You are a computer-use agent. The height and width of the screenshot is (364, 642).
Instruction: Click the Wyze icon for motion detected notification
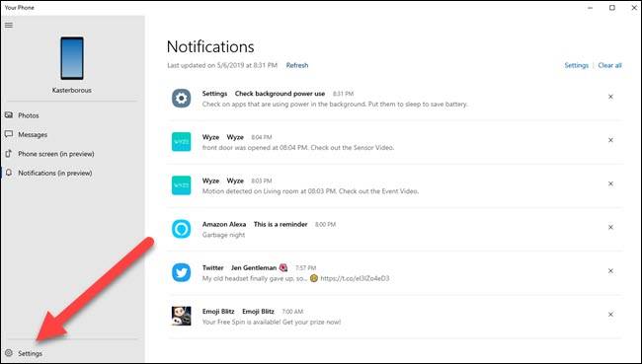(x=182, y=185)
